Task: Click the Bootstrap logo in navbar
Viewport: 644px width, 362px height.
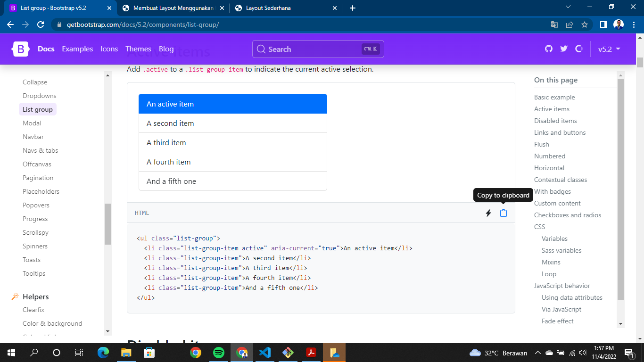Action: 21,49
